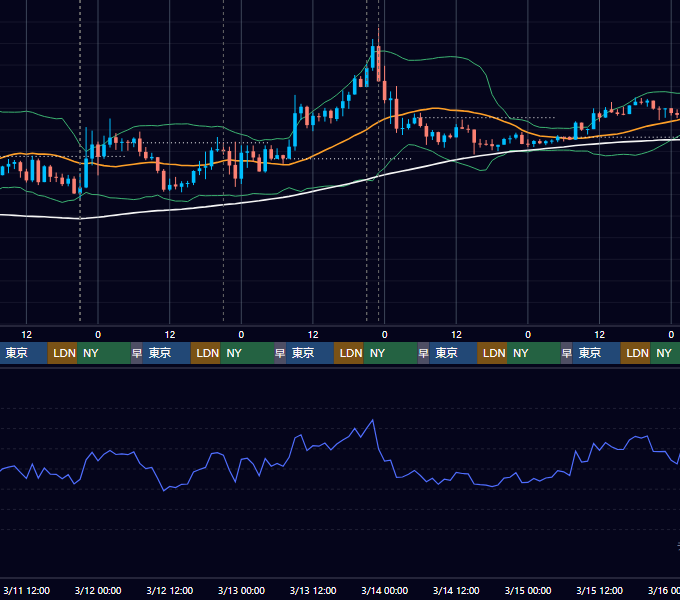The height and width of the screenshot is (600, 680).
Task: Select the 3/14 12:00 axis label
Action: [x=456, y=590]
